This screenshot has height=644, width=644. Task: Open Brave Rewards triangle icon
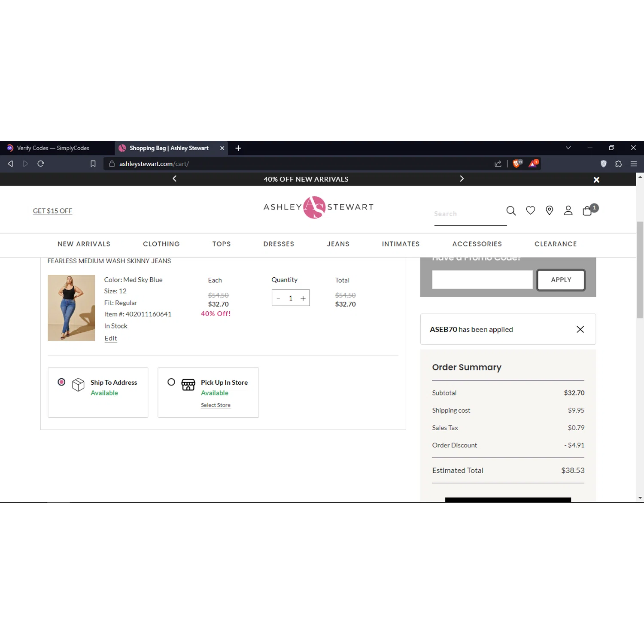(x=533, y=164)
